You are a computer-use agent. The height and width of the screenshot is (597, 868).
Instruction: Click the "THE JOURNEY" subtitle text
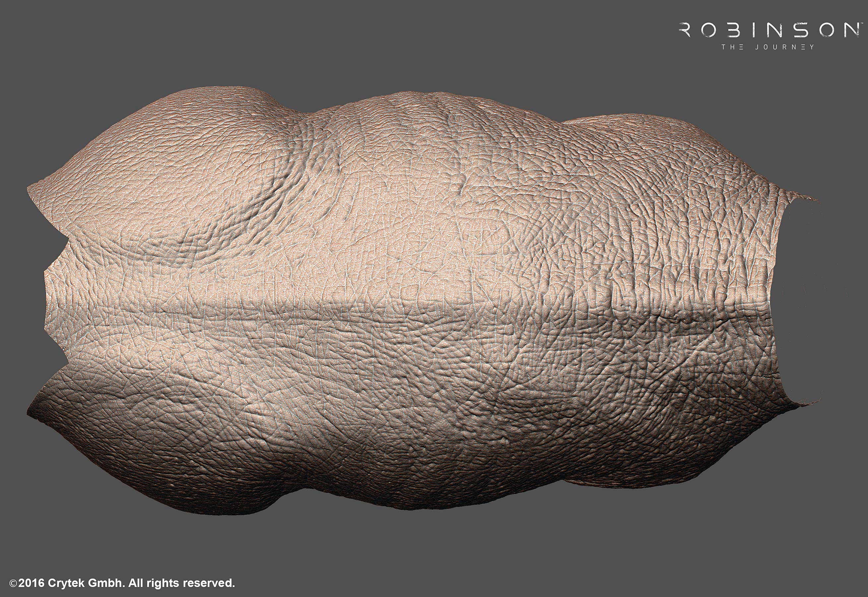click(768, 47)
